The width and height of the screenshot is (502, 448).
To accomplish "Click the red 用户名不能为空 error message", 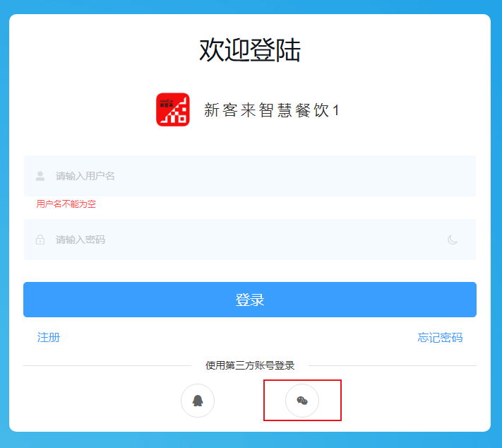I will pos(66,204).
